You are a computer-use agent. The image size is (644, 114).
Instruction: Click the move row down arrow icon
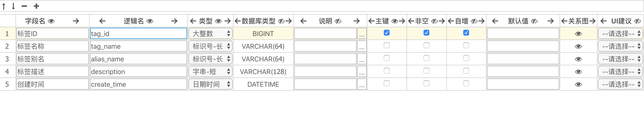pyautogui.click(x=14, y=6)
